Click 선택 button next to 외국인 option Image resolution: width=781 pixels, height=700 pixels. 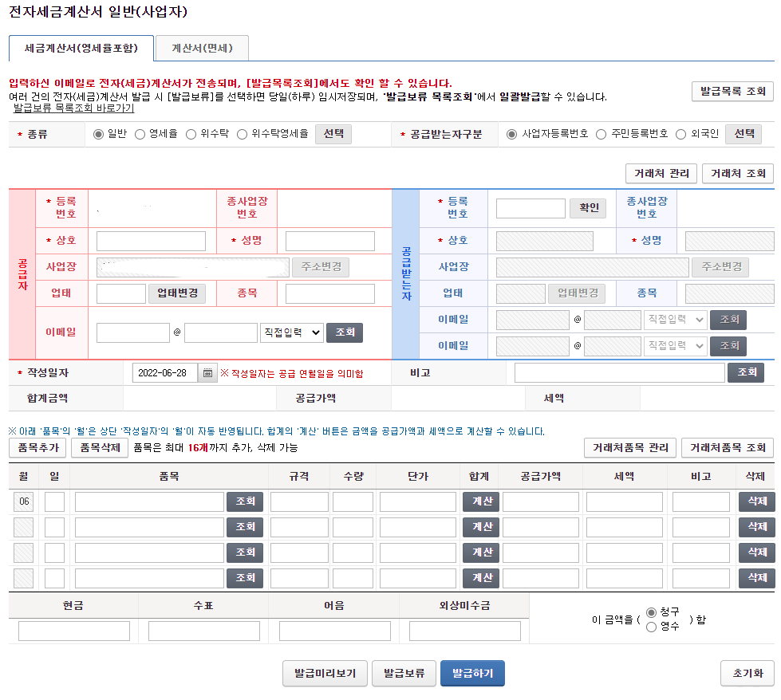[744, 134]
